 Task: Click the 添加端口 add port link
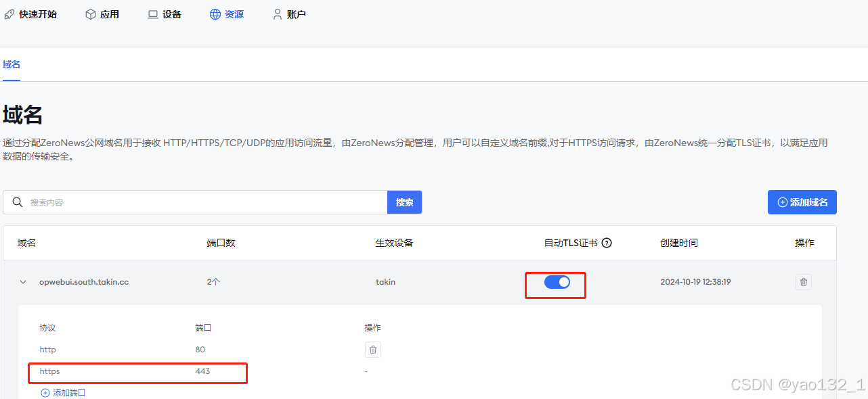pos(63,392)
